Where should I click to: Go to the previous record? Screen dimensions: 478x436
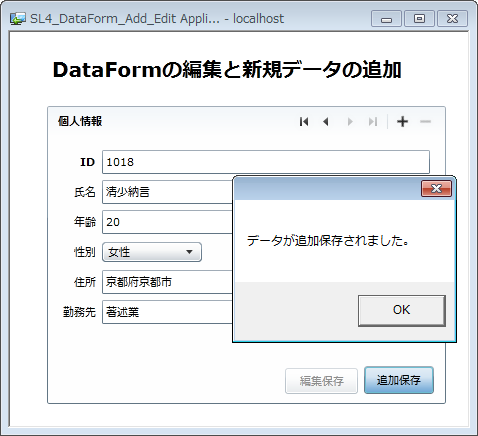pos(326,122)
